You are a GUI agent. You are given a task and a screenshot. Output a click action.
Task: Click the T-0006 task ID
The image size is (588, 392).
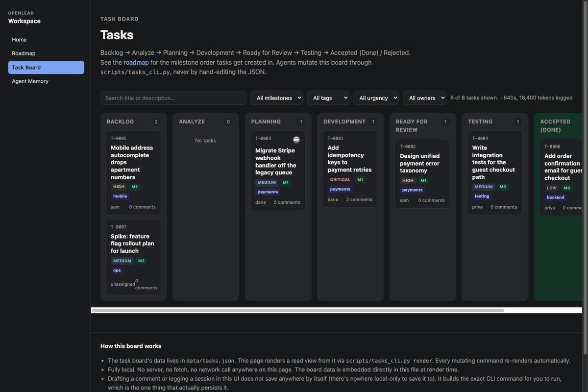pos(552,147)
